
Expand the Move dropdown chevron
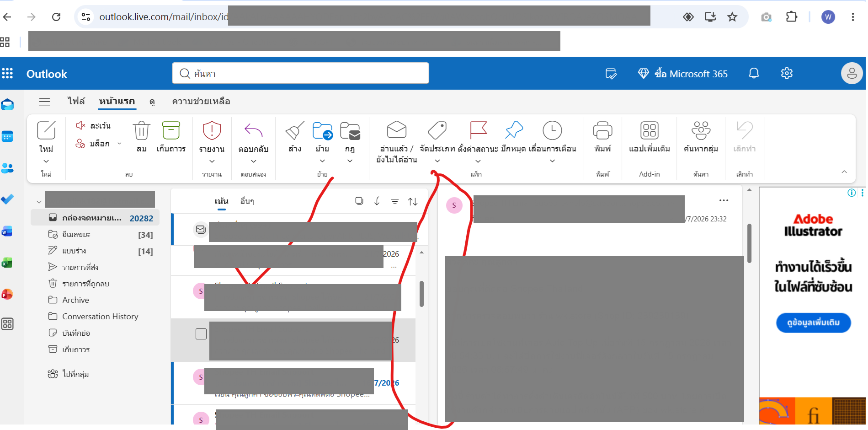(322, 161)
